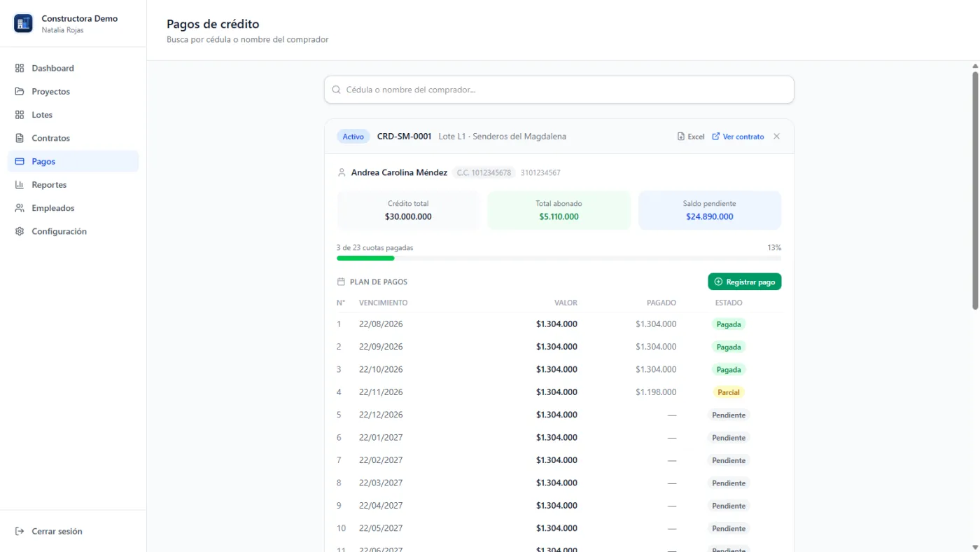Open the Ver contrato link
Viewport: 980px width, 552px height.
click(x=738, y=137)
